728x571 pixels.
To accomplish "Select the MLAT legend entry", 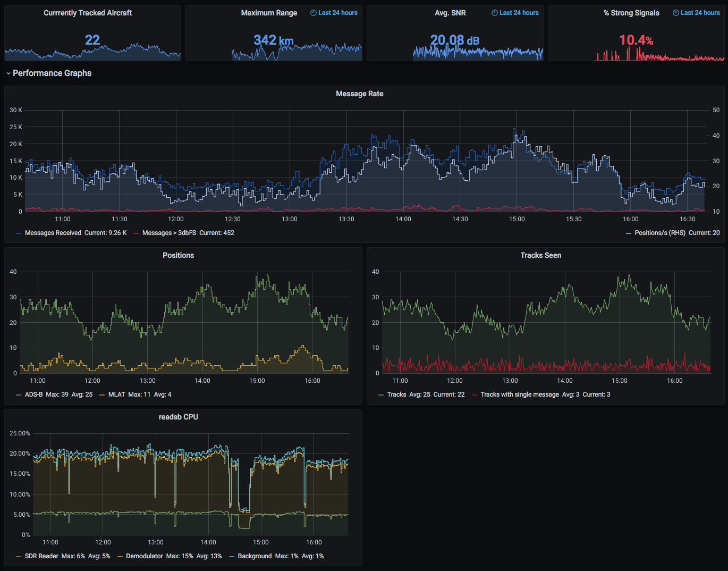I will point(116,394).
